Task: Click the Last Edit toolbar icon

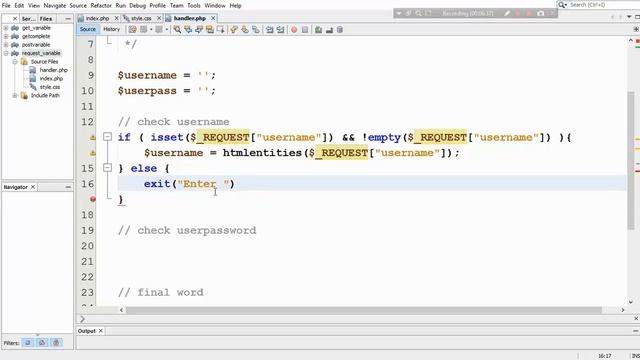Action: coord(132,30)
